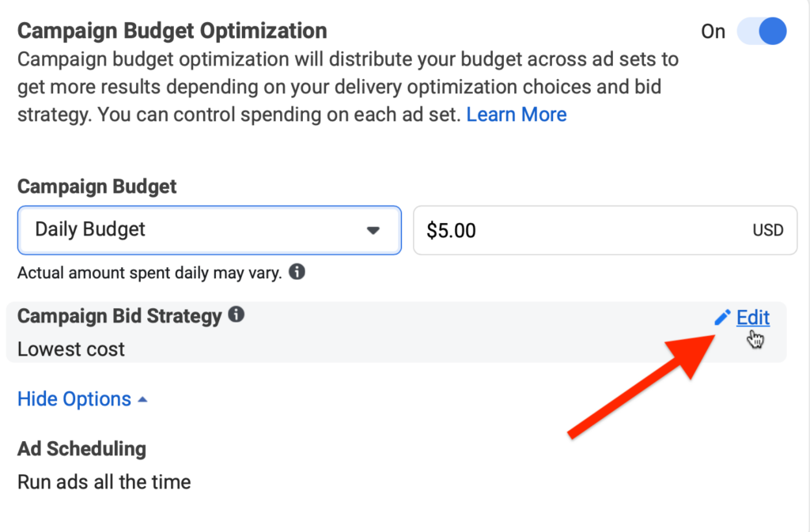810x532 pixels.
Task: Open the Learn More link
Action: 516,115
